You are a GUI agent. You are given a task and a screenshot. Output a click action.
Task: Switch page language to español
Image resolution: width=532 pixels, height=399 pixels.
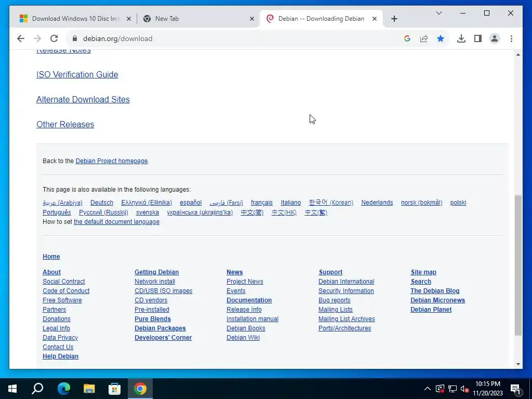click(x=191, y=203)
